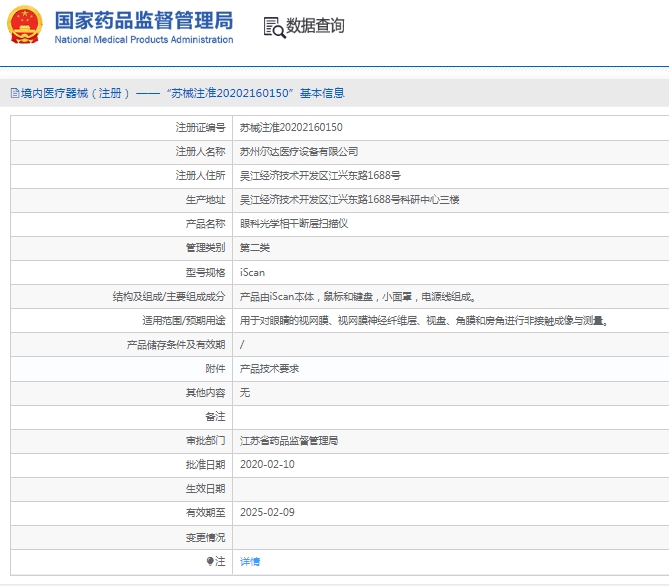
Task: Click the 批准日期 label
Action: click(x=205, y=464)
